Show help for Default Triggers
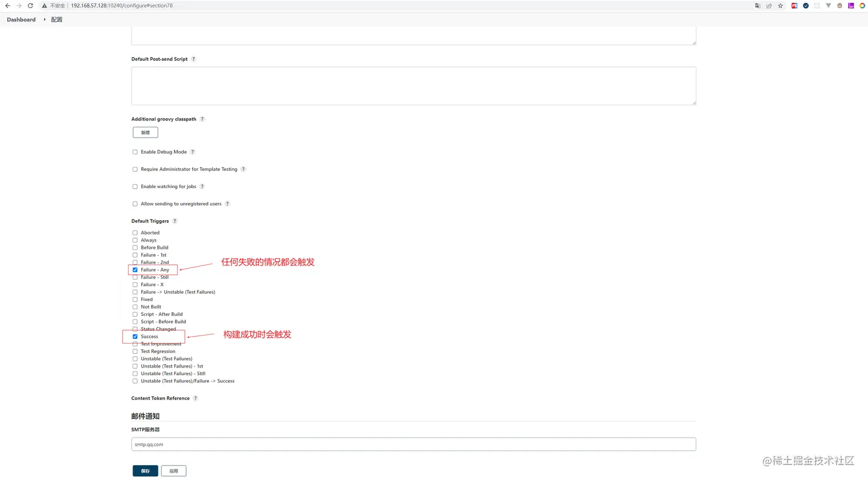Viewport: 868px width, 480px height. tap(175, 221)
